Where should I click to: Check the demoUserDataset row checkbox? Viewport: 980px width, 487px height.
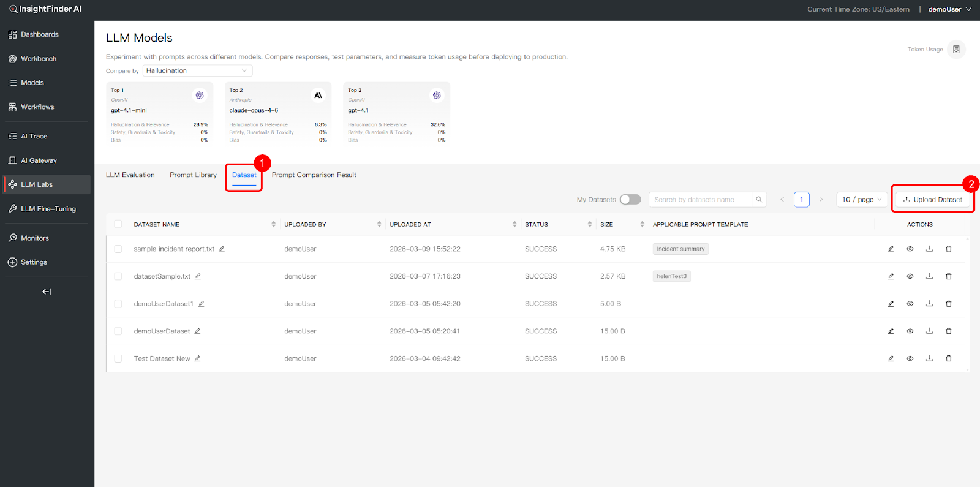[x=118, y=331]
